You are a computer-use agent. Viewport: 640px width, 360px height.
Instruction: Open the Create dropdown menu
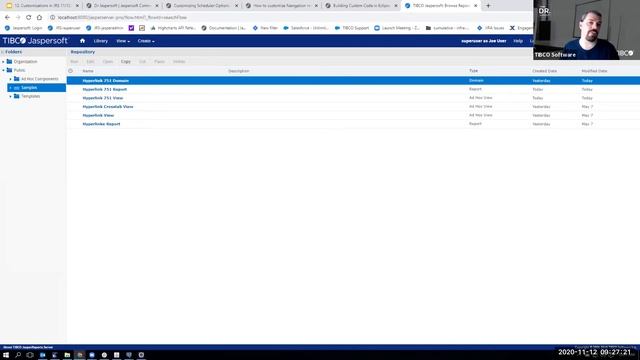[x=146, y=41]
